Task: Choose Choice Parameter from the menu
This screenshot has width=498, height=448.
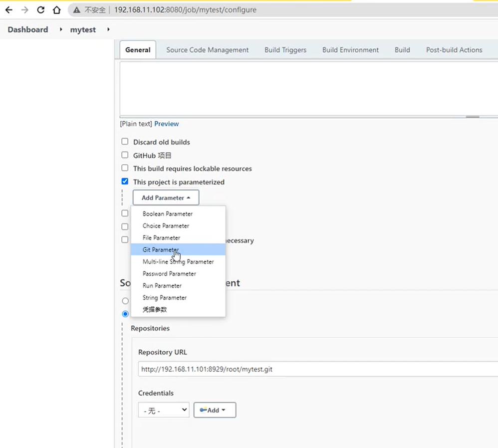Action: coord(178,226)
